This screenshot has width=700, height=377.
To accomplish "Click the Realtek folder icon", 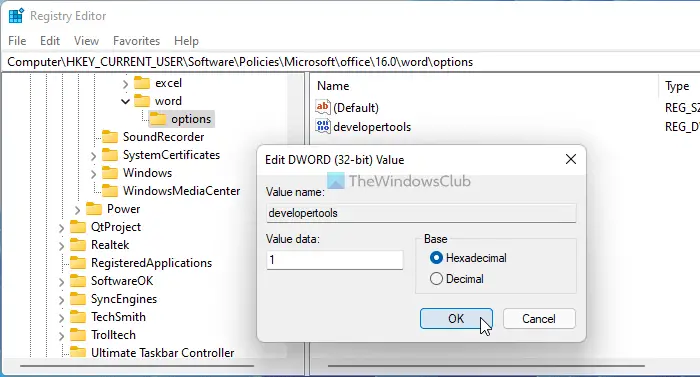I will pos(78,245).
